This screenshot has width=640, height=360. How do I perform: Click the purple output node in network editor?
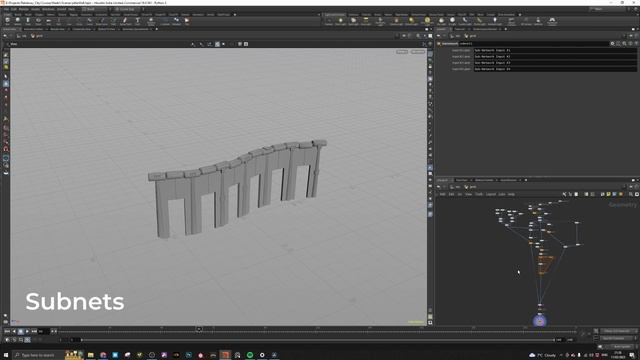[540, 321]
